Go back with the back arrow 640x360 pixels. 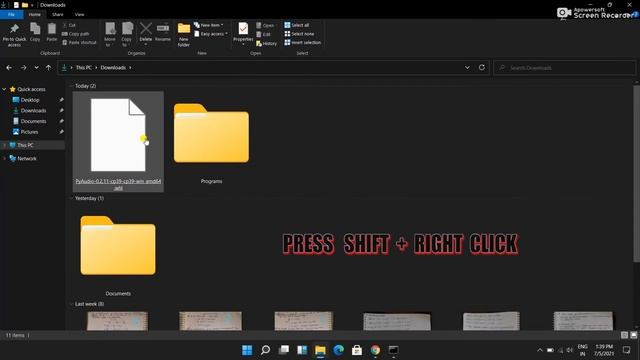click(9, 67)
